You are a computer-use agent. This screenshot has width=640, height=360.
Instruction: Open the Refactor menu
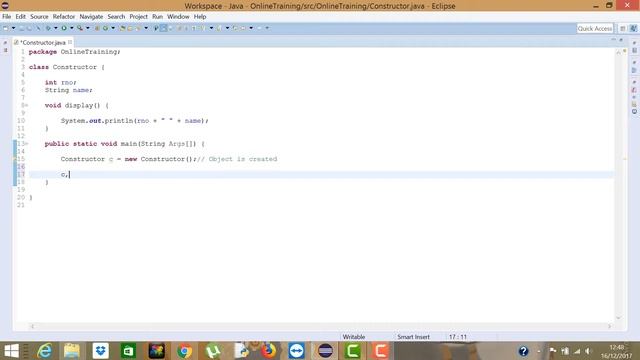tap(64, 17)
